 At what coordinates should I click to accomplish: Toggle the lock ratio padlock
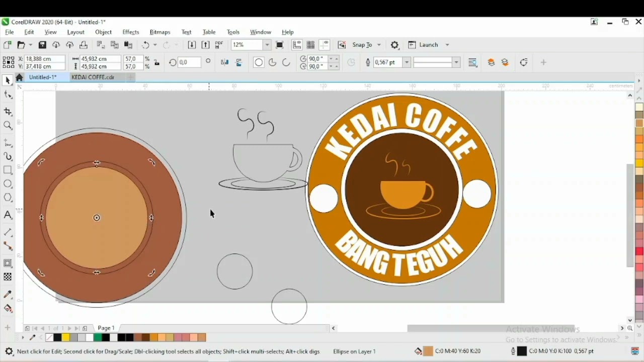(x=157, y=63)
